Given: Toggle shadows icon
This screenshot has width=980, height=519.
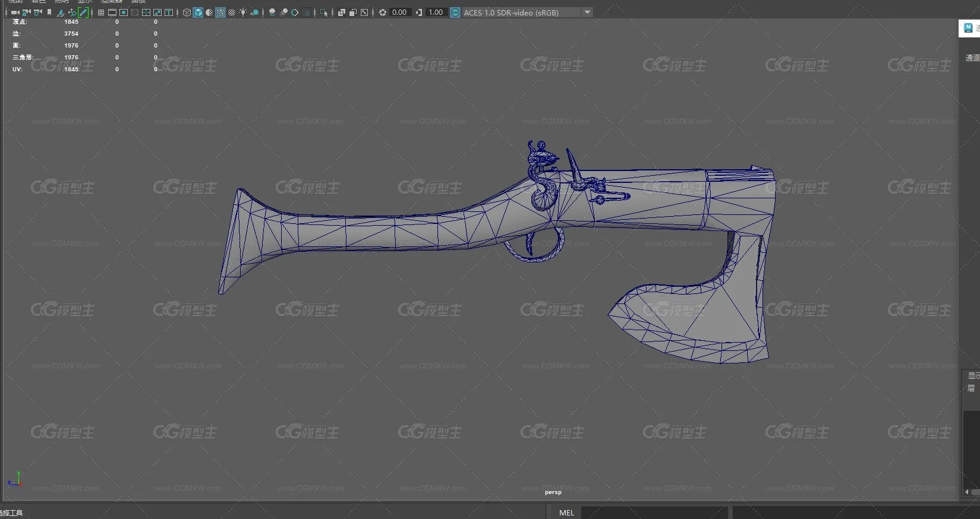Looking at the screenshot, I should coord(254,12).
